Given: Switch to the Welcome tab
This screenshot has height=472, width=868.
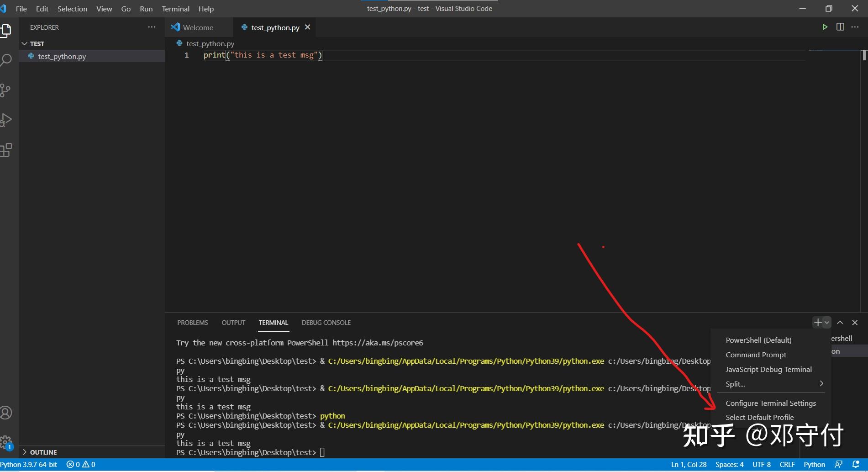Looking at the screenshot, I should [199, 27].
